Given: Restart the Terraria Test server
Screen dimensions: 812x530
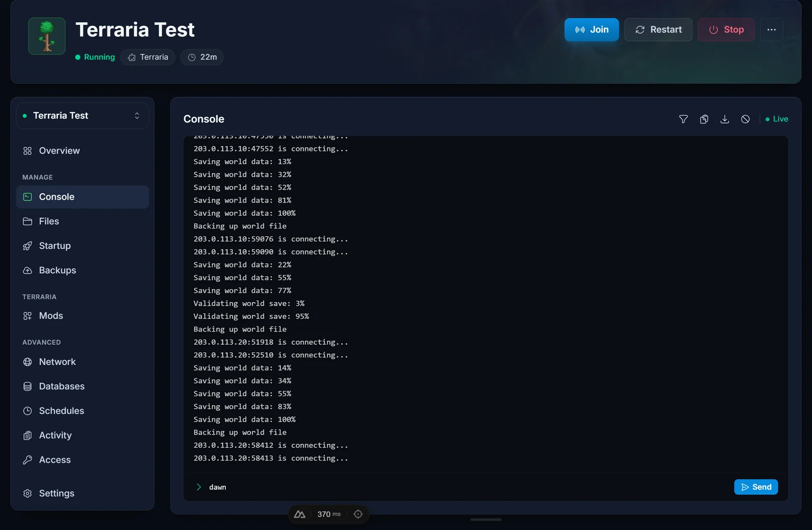Looking at the screenshot, I should tap(658, 29).
